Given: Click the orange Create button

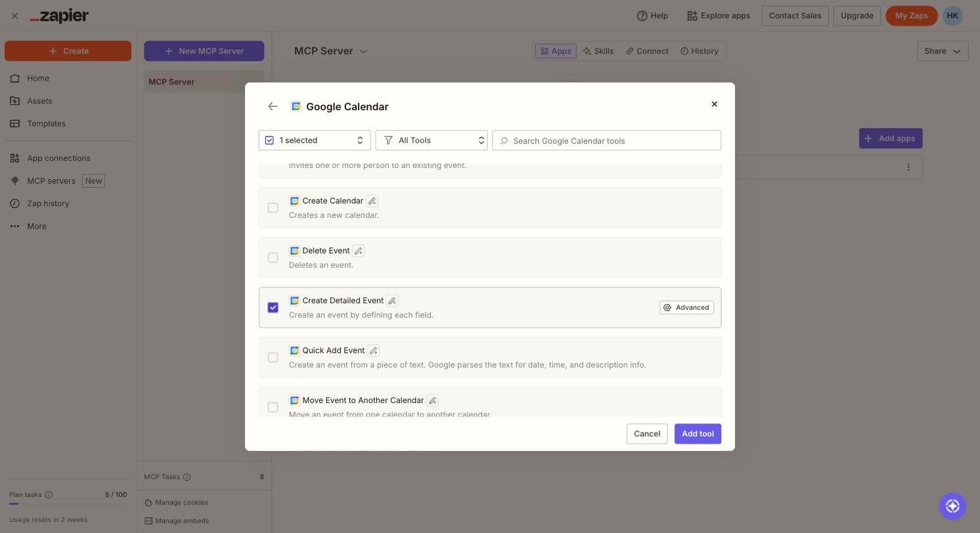Looking at the screenshot, I should [68, 51].
